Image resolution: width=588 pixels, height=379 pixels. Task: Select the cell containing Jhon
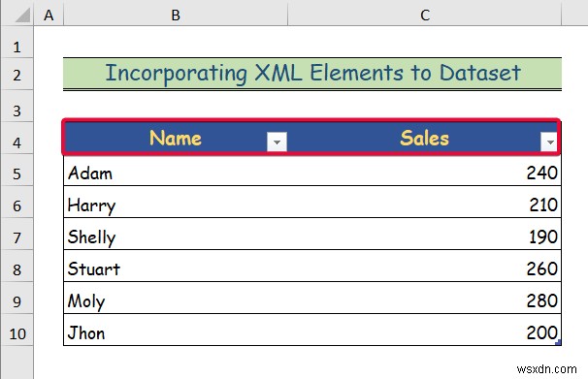[x=176, y=330]
